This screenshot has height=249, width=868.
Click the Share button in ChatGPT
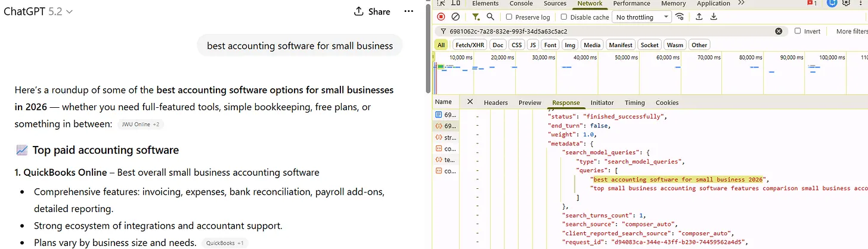(x=372, y=11)
